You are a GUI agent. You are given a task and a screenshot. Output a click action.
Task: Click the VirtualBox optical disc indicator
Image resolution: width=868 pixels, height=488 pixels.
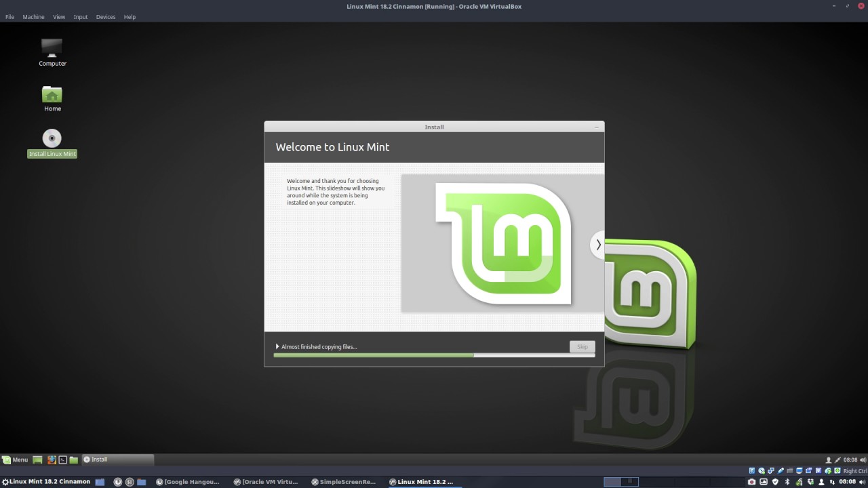pyautogui.click(x=762, y=470)
